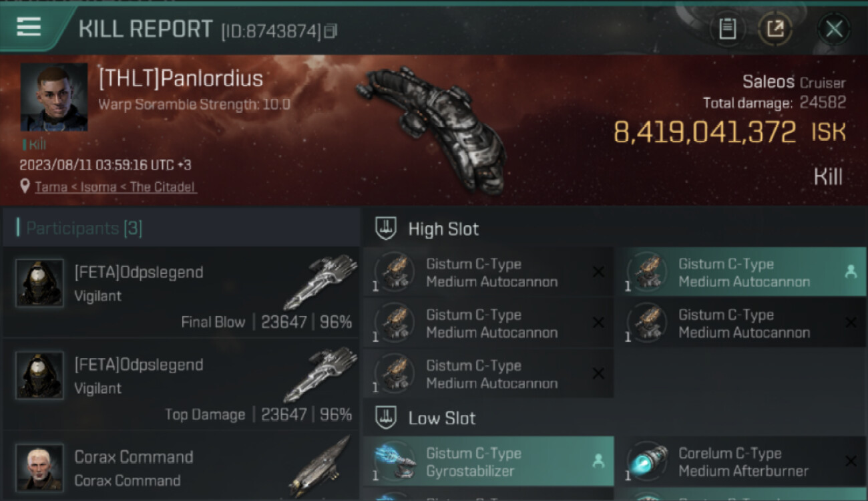View [THLT]Panlordius character portrait
The image size is (868, 501).
53,97
